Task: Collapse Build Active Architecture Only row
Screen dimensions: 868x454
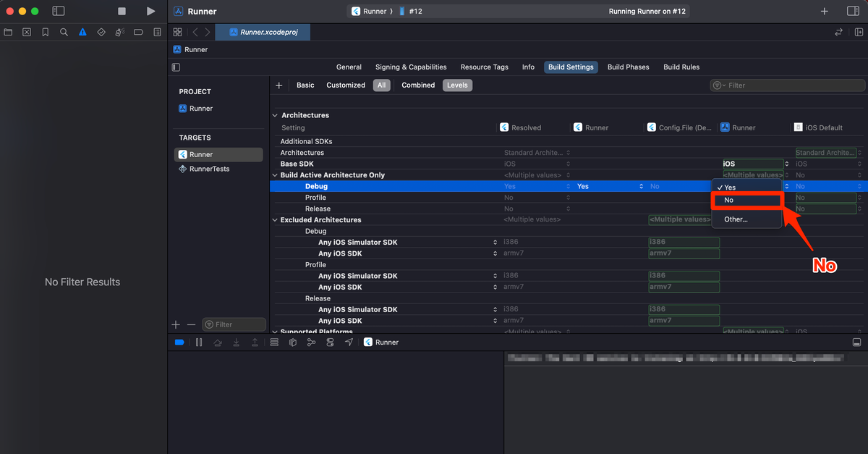Action: point(275,175)
